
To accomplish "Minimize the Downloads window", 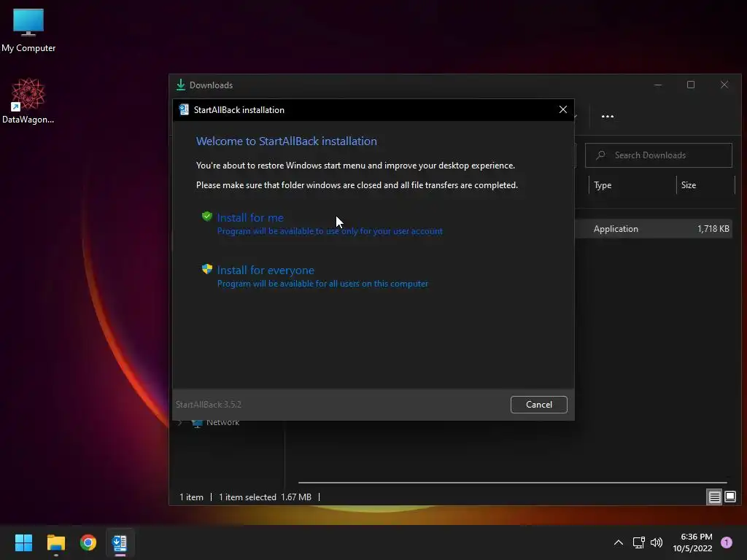I will [658, 85].
